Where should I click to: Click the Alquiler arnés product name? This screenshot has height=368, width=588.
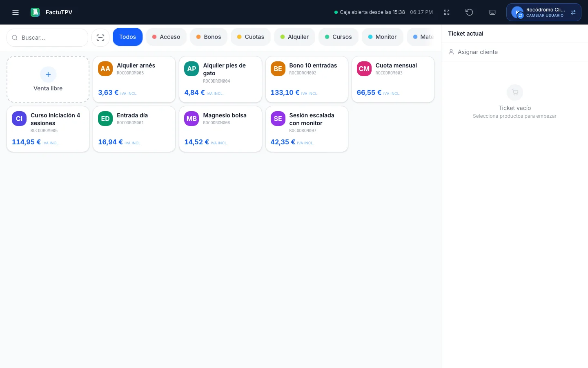coord(136,65)
